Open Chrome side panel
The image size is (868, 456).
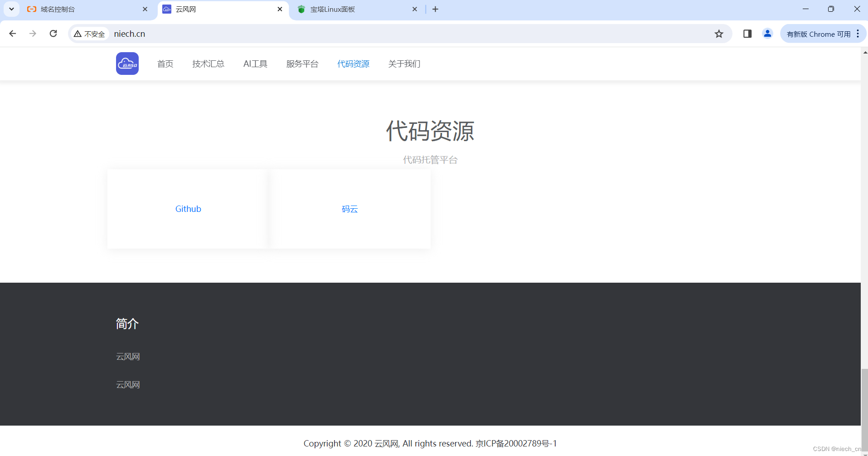(x=747, y=34)
